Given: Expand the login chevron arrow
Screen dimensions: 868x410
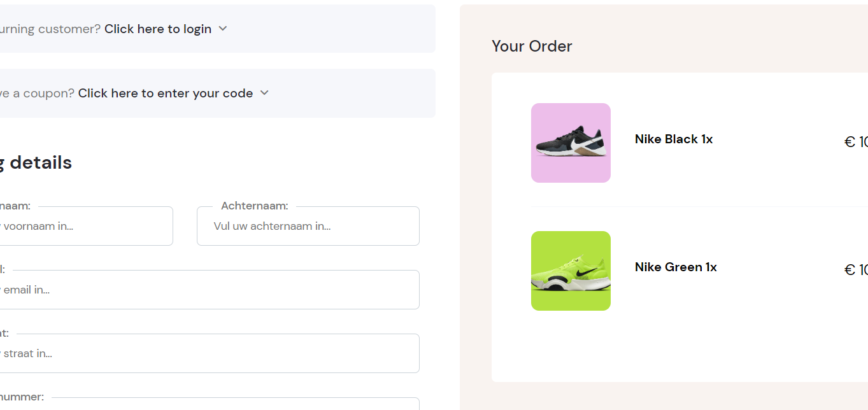Looking at the screenshot, I should coord(223,29).
